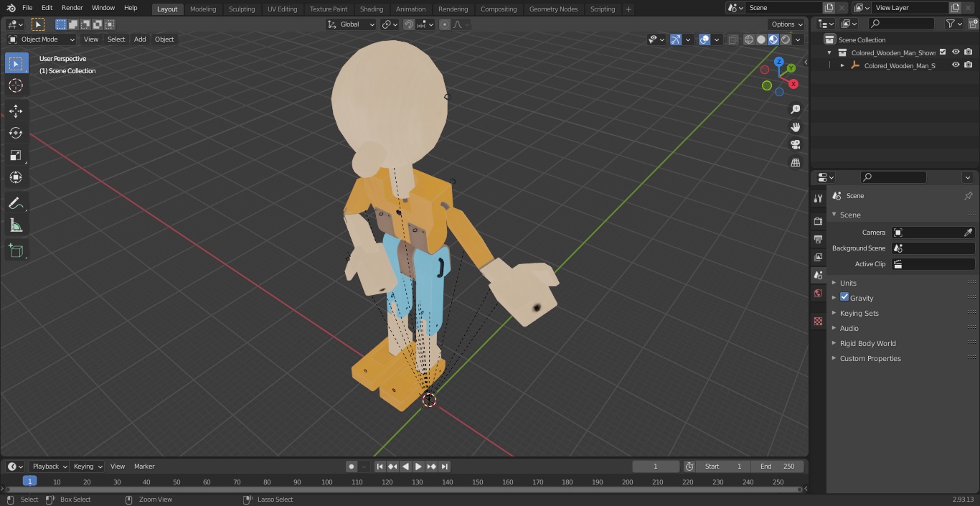Select the Scale tool
Screen dimensions: 980x506
[x=16, y=155]
